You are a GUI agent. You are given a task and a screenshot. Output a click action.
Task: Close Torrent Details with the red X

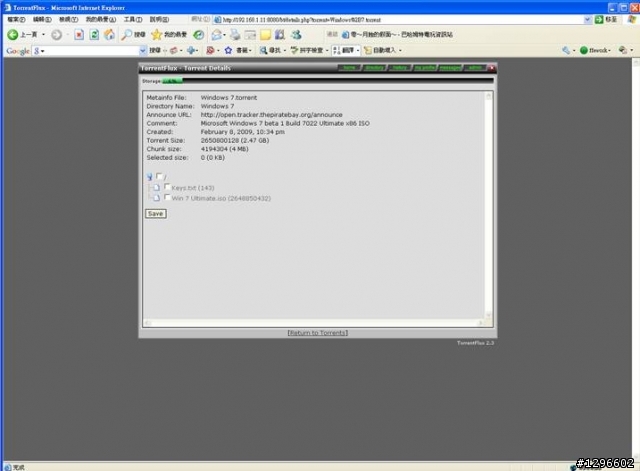(492, 68)
